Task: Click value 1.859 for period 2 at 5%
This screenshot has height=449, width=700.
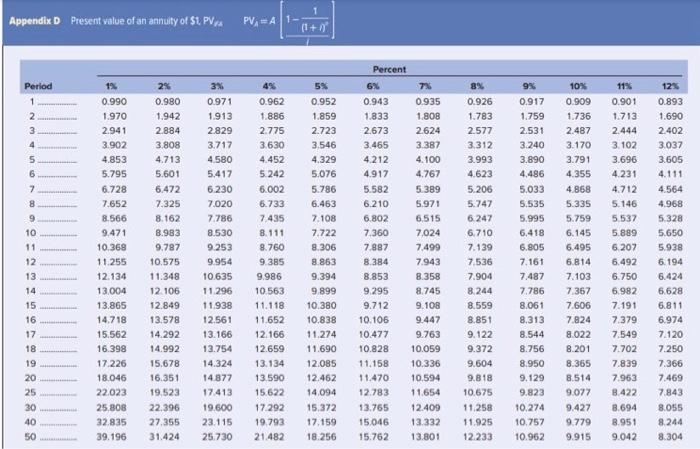Action: pyautogui.click(x=324, y=116)
